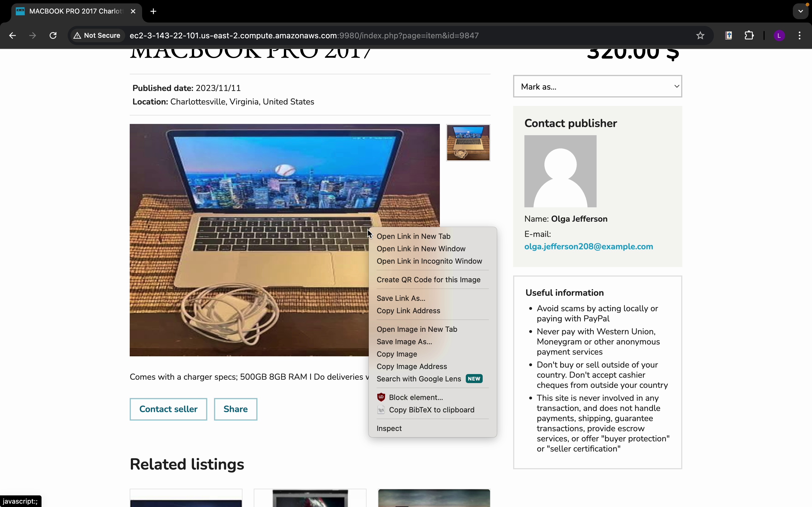Bookmark page with the star icon
812x507 pixels.
click(x=700, y=35)
